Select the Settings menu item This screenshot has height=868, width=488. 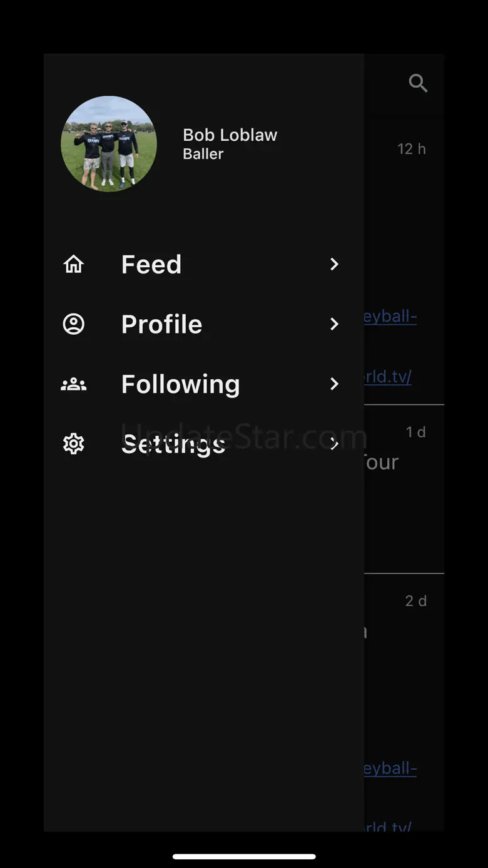pos(173,444)
